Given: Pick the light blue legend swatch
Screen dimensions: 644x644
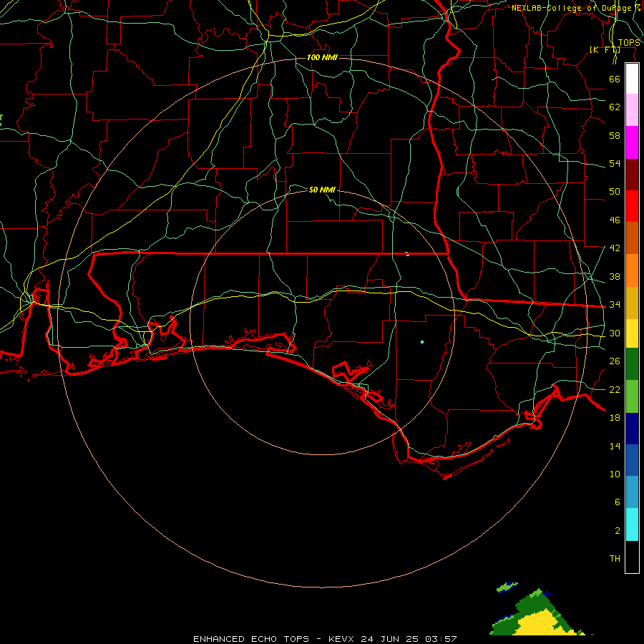Looking at the screenshot, I should click(x=632, y=492).
